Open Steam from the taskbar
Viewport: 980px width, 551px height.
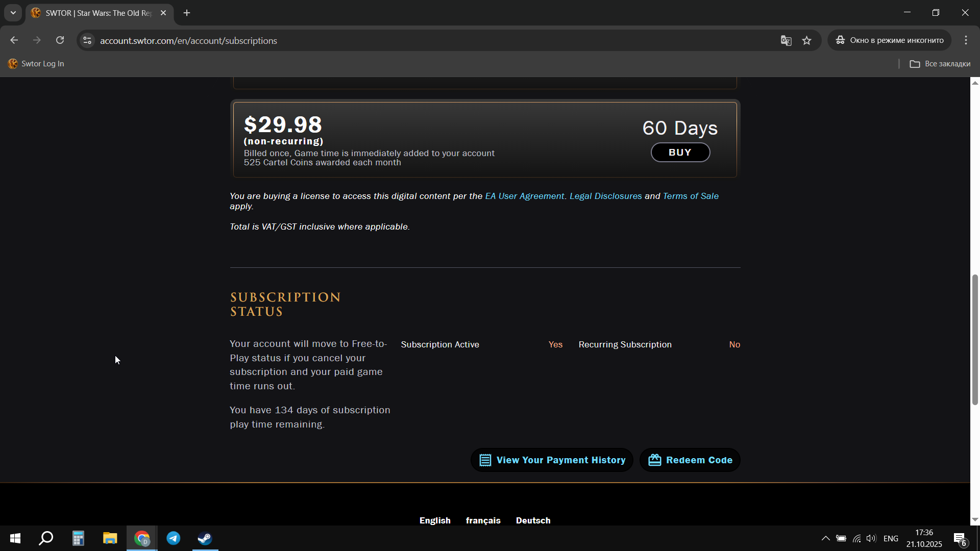coord(205,538)
